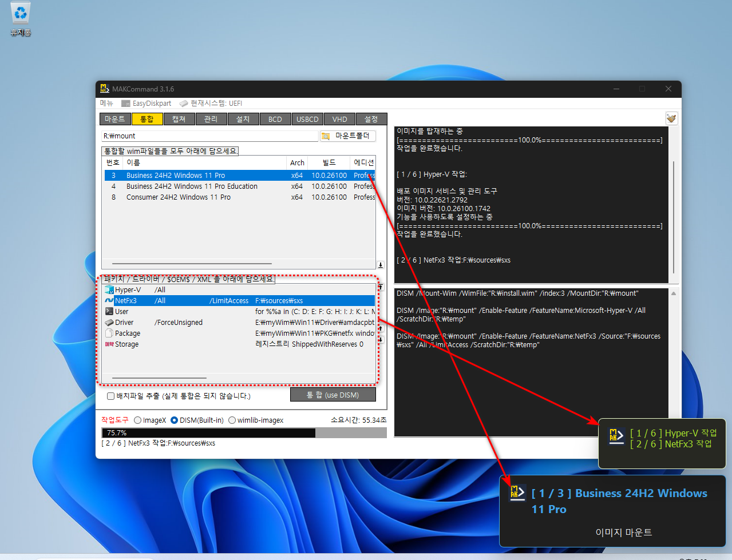Switch to the 통합 tab

coord(147,119)
